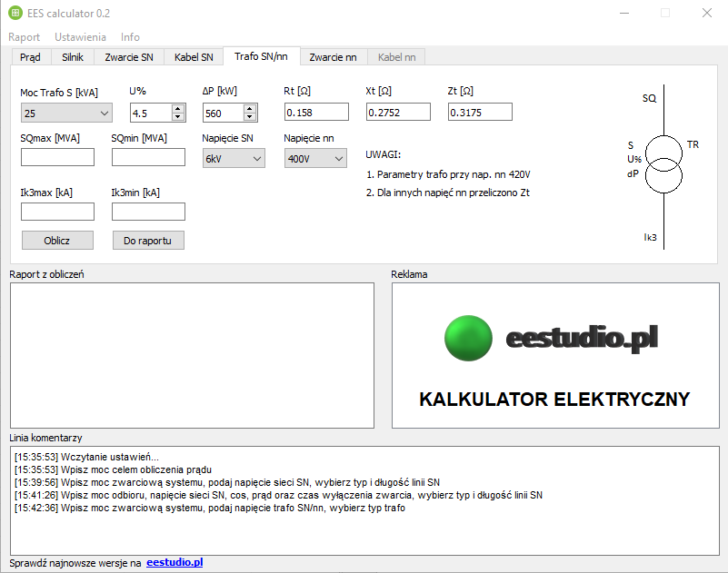Screen dimensions: 728x573
Task: Click the transformer symbol in the diagram
Action: [x=663, y=162]
